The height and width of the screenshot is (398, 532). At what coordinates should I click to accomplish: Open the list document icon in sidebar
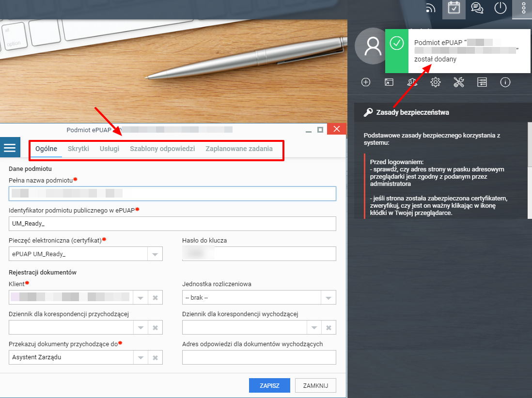482,82
